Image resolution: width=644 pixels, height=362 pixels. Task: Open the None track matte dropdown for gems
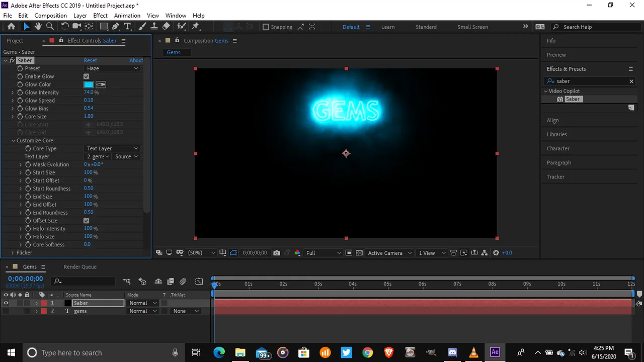(186, 311)
